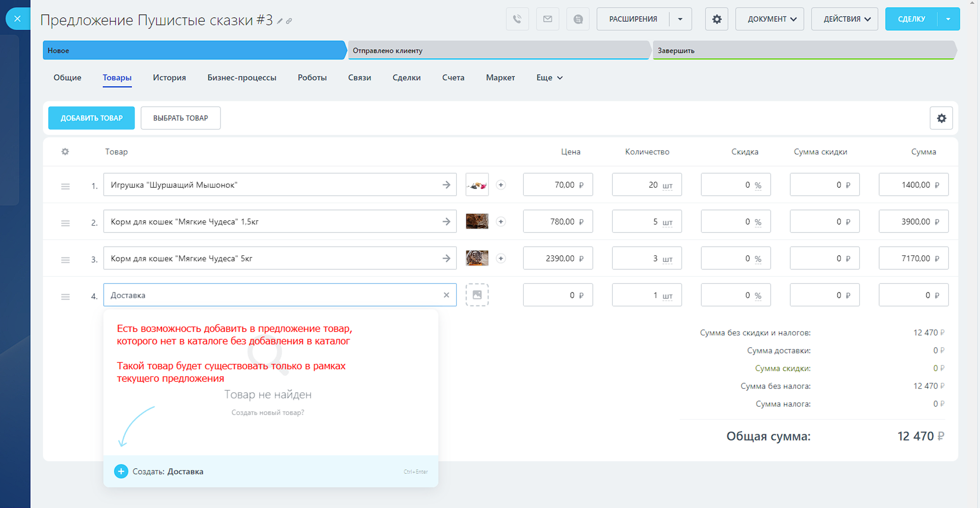Click the reorder handle of row 2
This screenshot has width=980, height=508.
point(65,223)
